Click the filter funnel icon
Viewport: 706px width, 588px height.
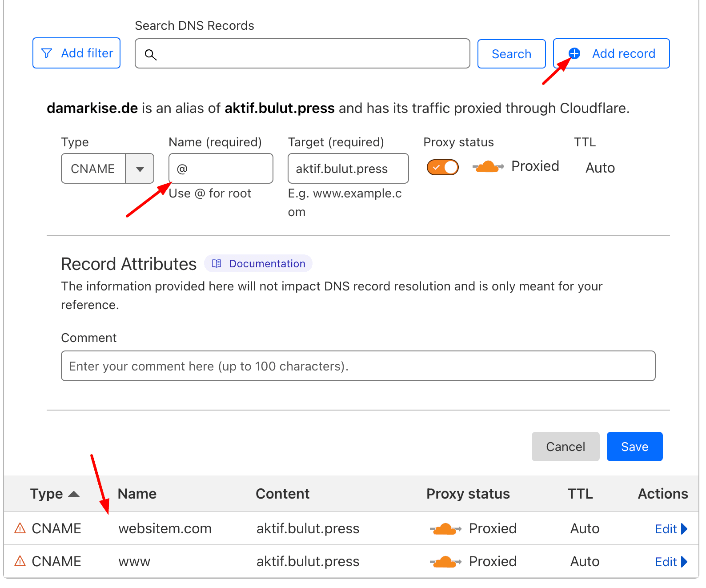pos(47,53)
